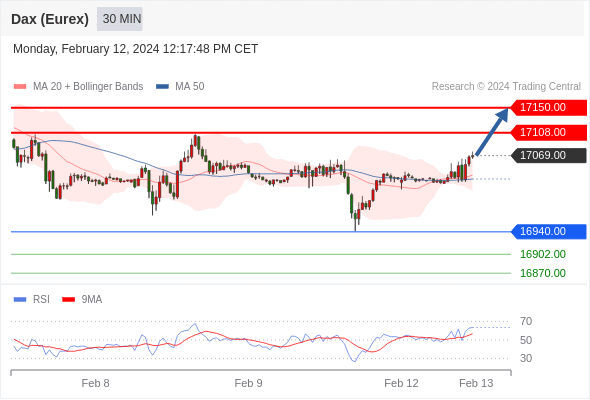590x400 pixels.
Task: Toggle the MA 50 legend label
Action: 190,87
